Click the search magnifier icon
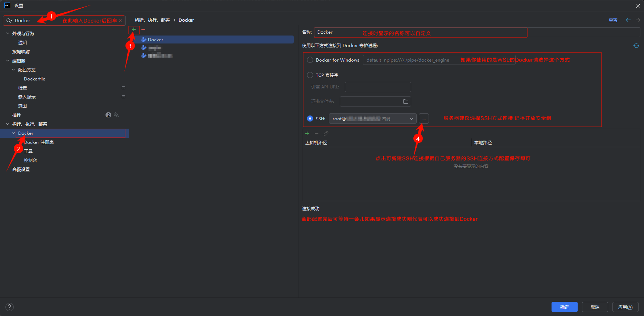 point(9,21)
